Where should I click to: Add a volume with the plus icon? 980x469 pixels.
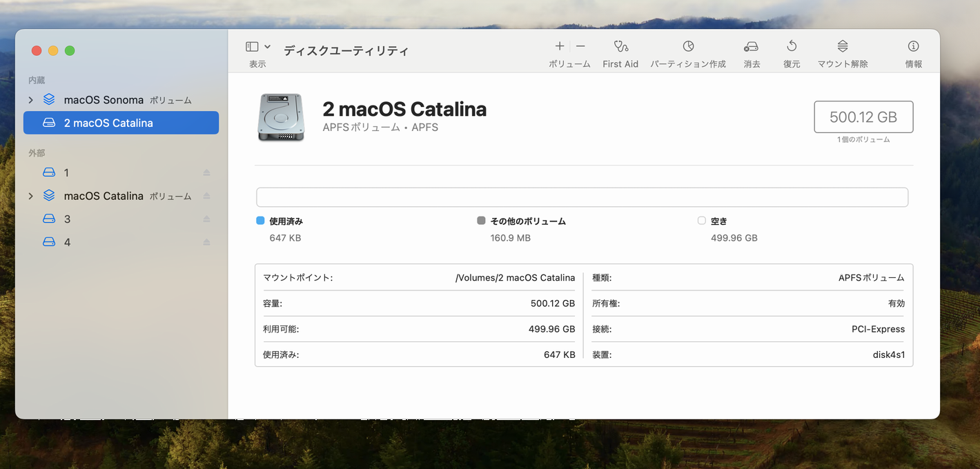point(559,46)
